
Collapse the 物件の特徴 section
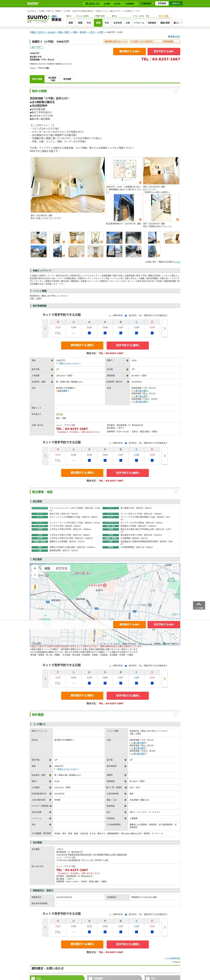coord(176,91)
